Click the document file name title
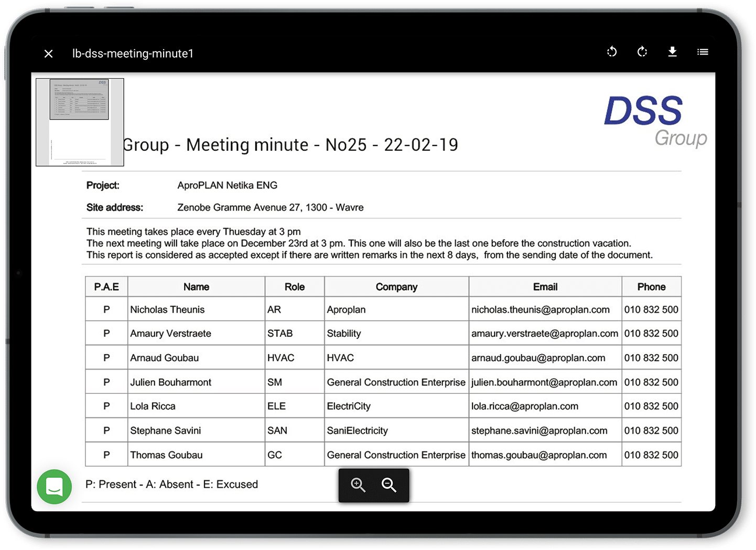This screenshot has width=756, height=550. (x=133, y=53)
